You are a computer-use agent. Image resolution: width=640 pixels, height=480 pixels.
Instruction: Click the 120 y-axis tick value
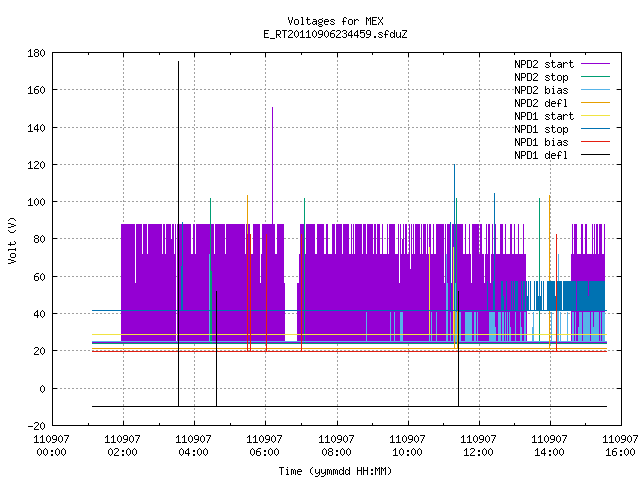click(36, 165)
